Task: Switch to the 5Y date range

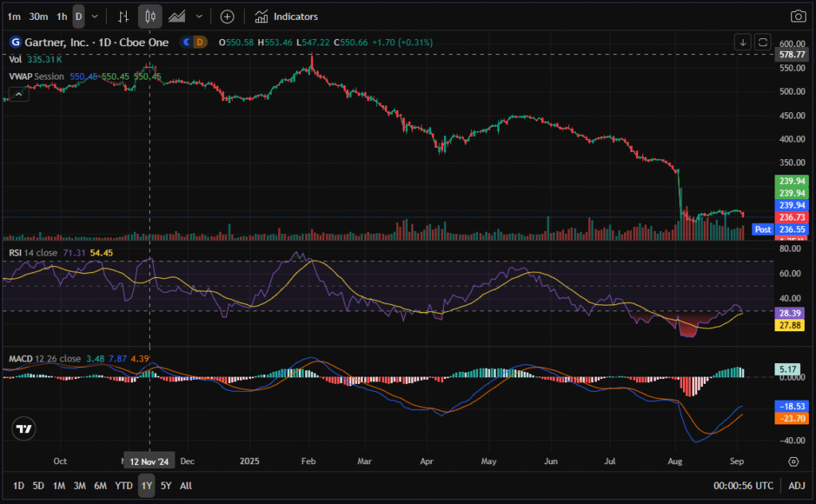Action: [165, 485]
